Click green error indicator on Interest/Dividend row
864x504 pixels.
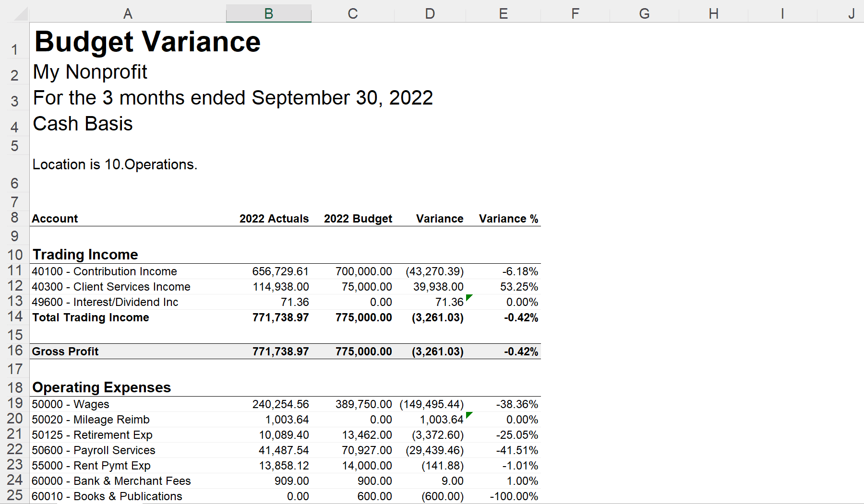coord(469,298)
